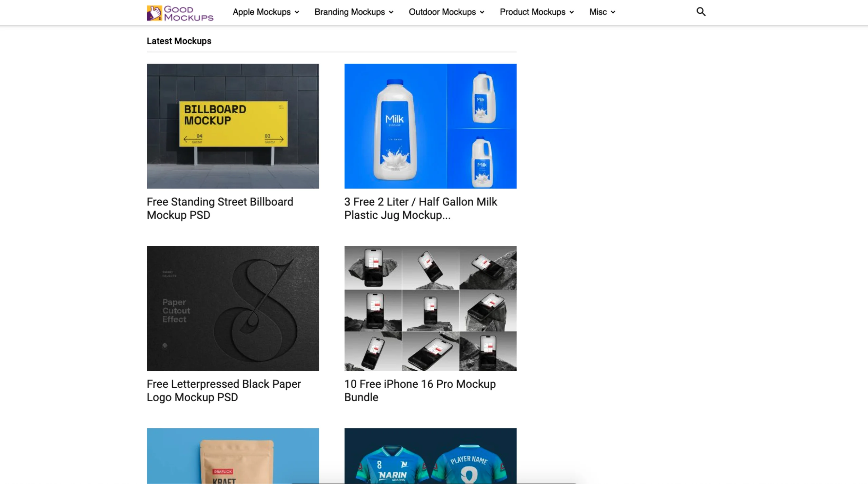Click the Latest Mockups heading
Image resolution: width=868 pixels, height=484 pixels.
click(x=179, y=41)
